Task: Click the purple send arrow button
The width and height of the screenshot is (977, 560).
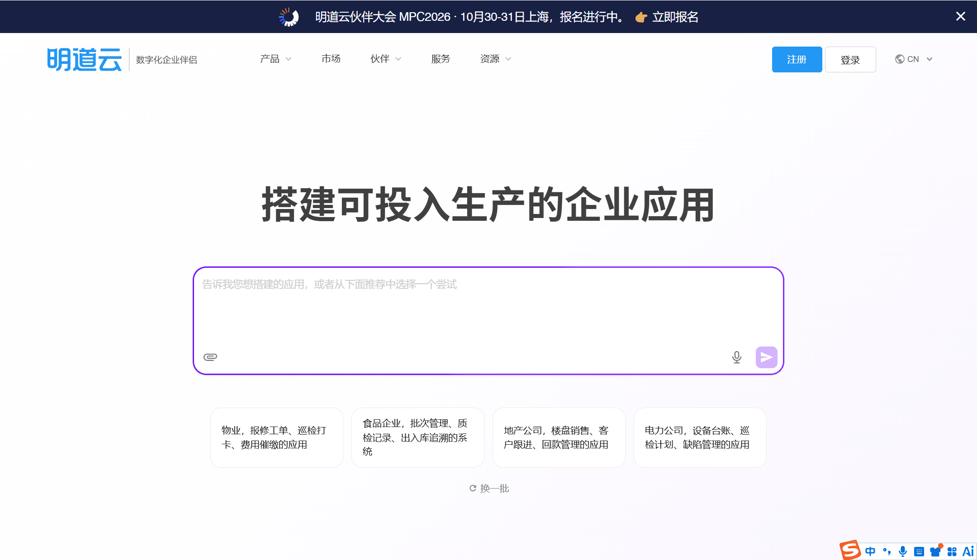Action: tap(766, 357)
